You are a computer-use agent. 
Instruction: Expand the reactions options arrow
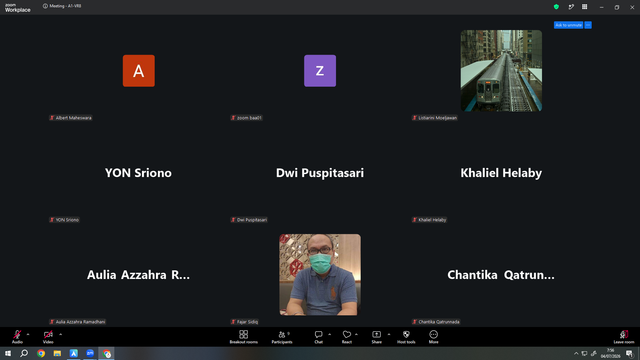click(356, 334)
